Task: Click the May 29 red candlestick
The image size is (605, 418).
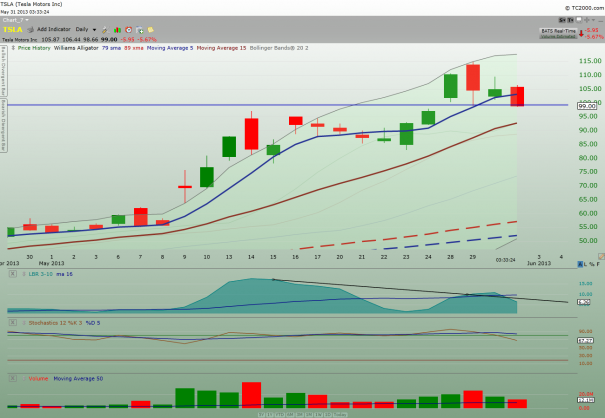Action: (473, 78)
